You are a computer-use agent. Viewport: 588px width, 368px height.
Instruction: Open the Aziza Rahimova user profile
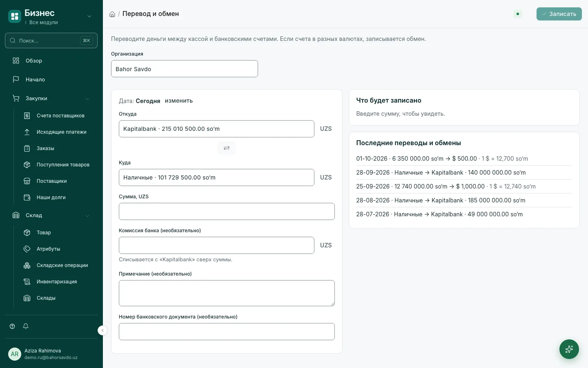51,354
